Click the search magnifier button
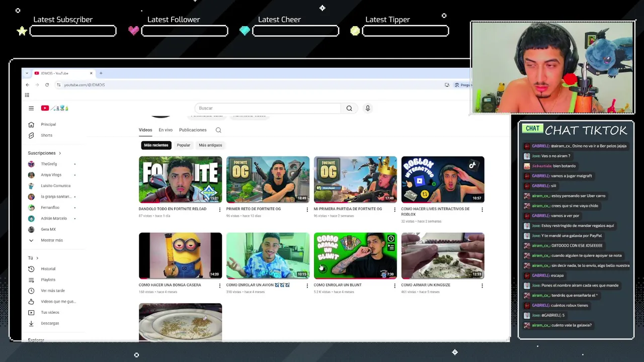 coord(349,108)
